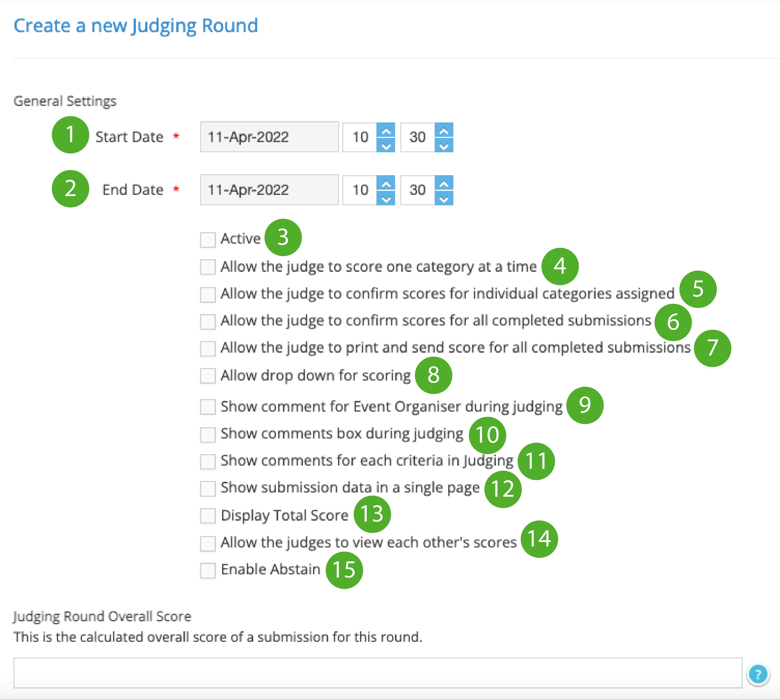The image size is (780, 700).
Task: Toggle Show comments box during judging
Action: pyautogui.click(x=208, y=435)
